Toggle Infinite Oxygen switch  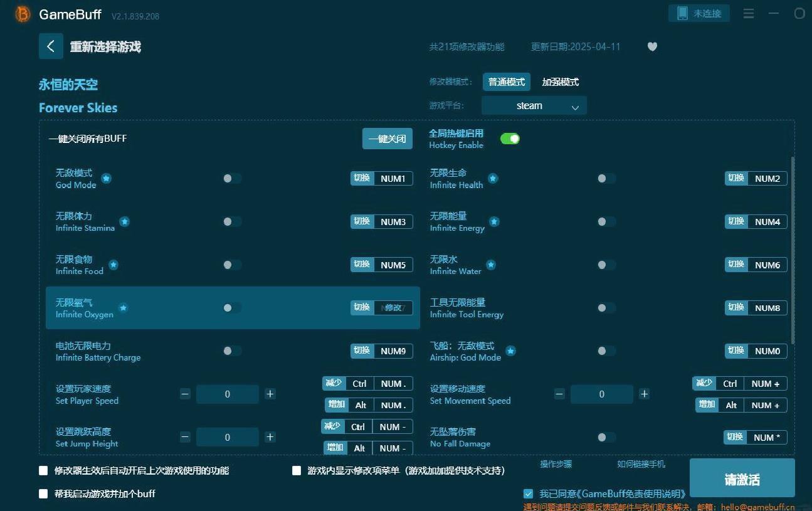[x=232, y=308]
